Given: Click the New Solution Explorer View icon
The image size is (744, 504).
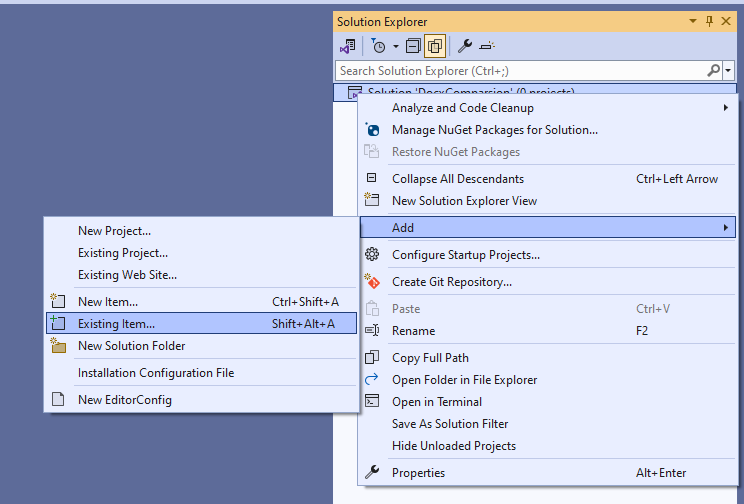Looking at the screenshot, I should 372,199.
